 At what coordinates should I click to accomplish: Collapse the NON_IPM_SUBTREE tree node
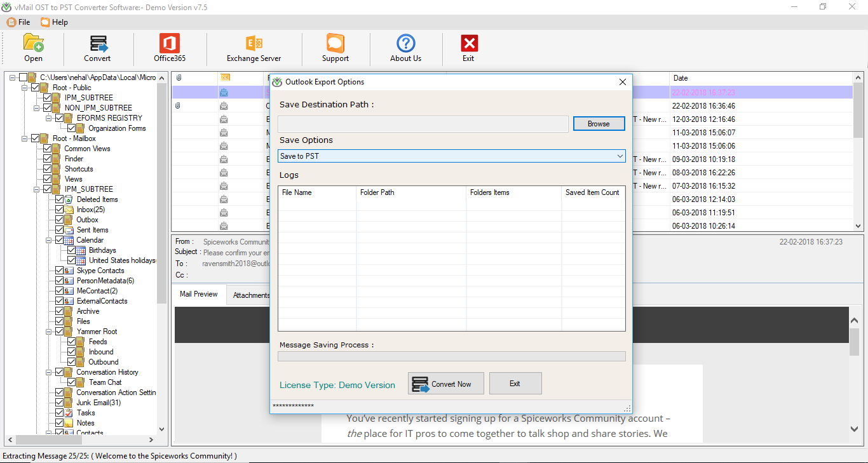tap(37, 108)
